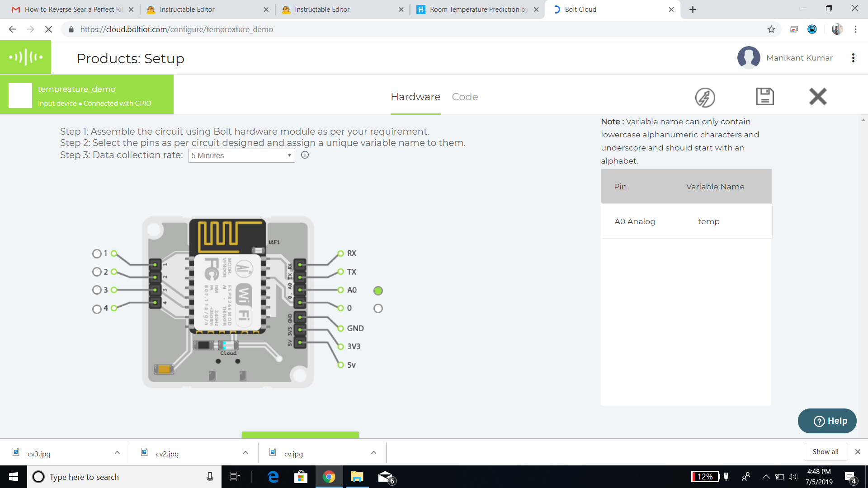Screen dimensions: 868x488
Task: Open the cv2.jpg downloaded file
Action: (167, 454)
